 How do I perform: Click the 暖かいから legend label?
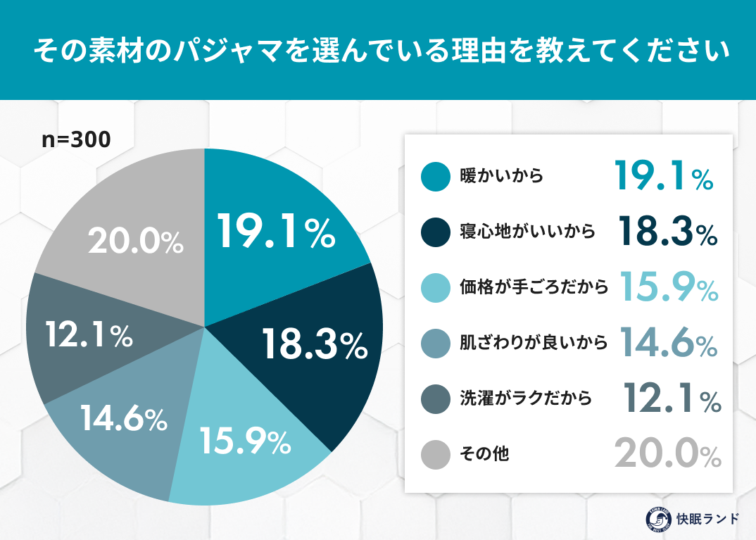tap(501, 176)
